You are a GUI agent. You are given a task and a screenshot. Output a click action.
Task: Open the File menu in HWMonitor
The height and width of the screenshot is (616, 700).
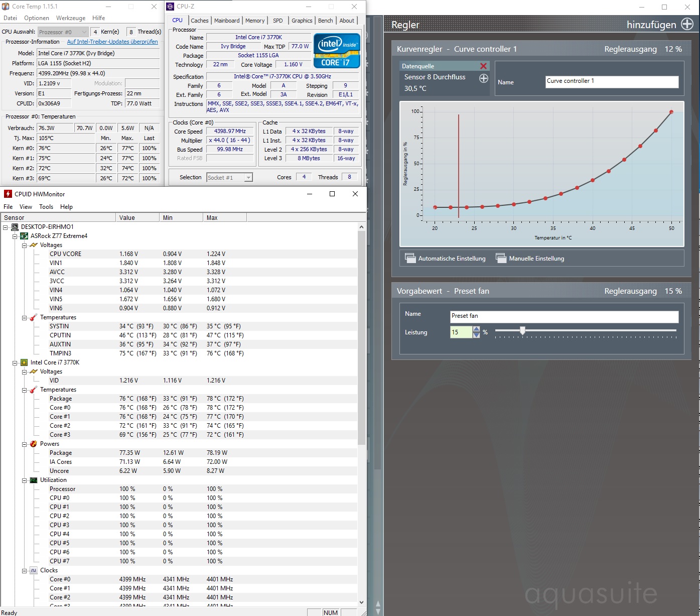pyautogui.click(x=8, y=207)
